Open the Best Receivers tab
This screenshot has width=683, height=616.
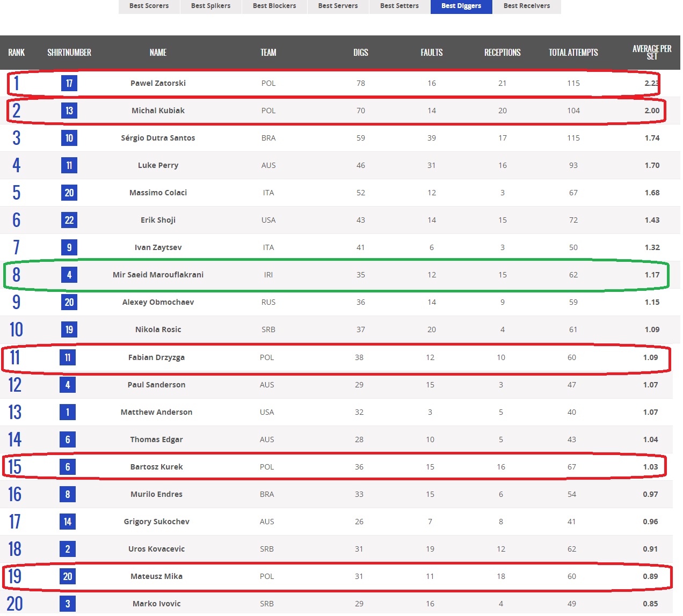(x=526, y=6)
